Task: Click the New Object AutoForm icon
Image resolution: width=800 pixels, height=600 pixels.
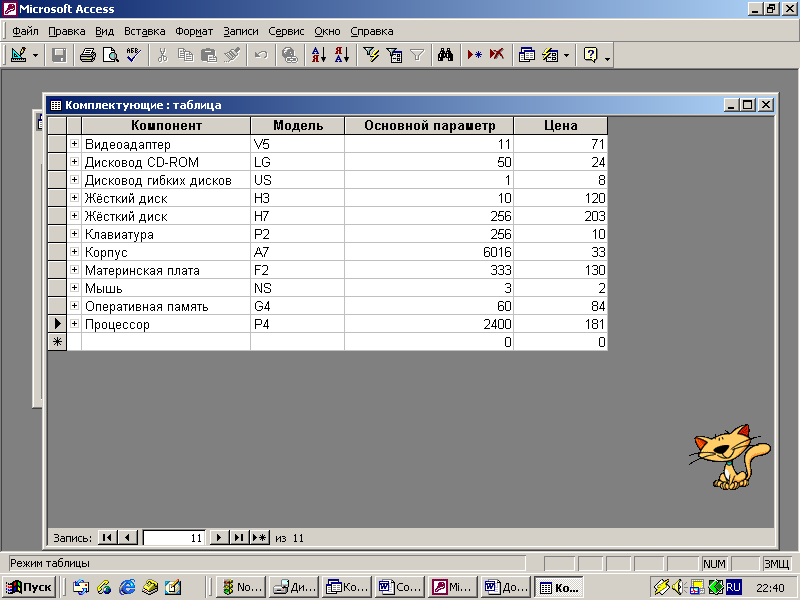Action: [x=551, y=55]
